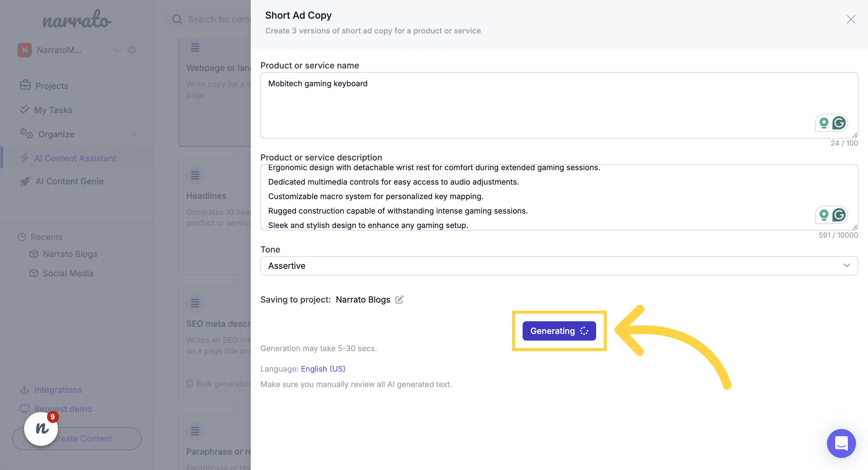This screenshot has height=470, width=868.
Task: Click the Generating button
Action: (559, 331)
